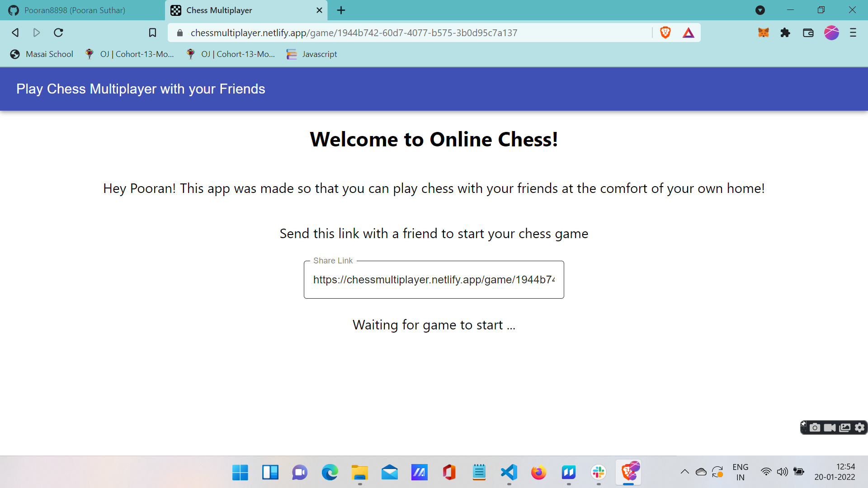Screen dimensions: 868x488
Task: Go back to previous page
Action: coord(15,33)
